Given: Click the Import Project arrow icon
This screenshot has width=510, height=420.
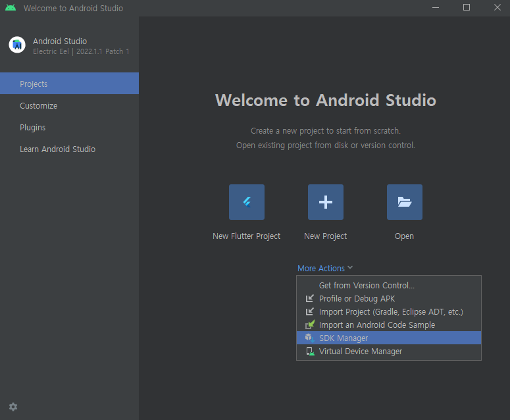Looking at the screenshot, I should 310,311.
